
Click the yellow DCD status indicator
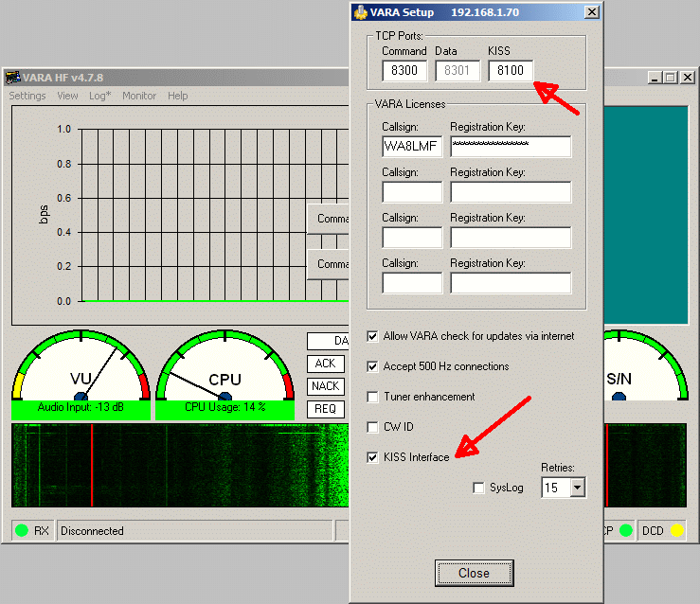[x=676, y=531]
